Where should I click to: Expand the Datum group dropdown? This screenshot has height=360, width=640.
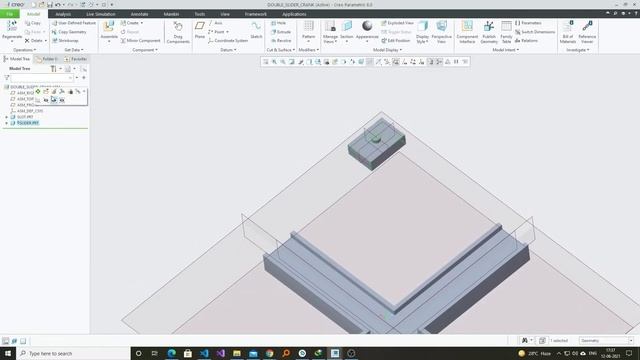click(x=228, y=50)
